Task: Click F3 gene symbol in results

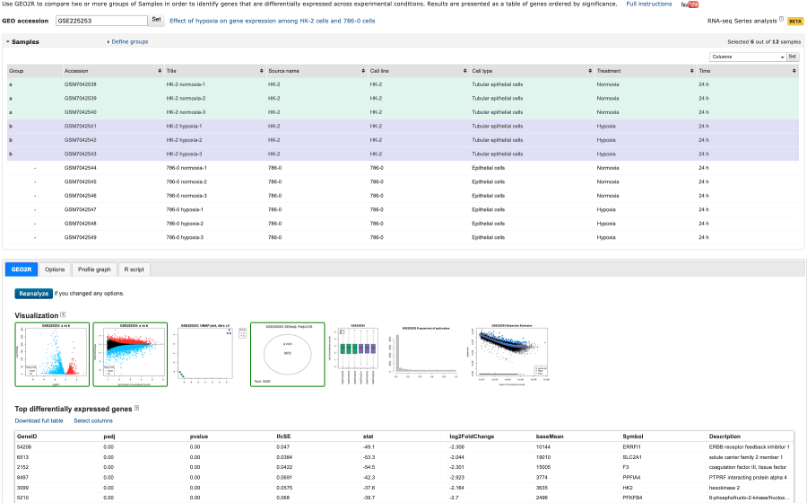Action: tap(626, 467)
